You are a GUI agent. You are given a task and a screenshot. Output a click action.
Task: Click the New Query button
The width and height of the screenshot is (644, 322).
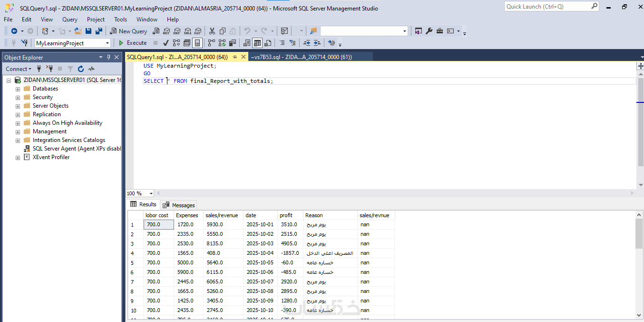click(128, 31)
